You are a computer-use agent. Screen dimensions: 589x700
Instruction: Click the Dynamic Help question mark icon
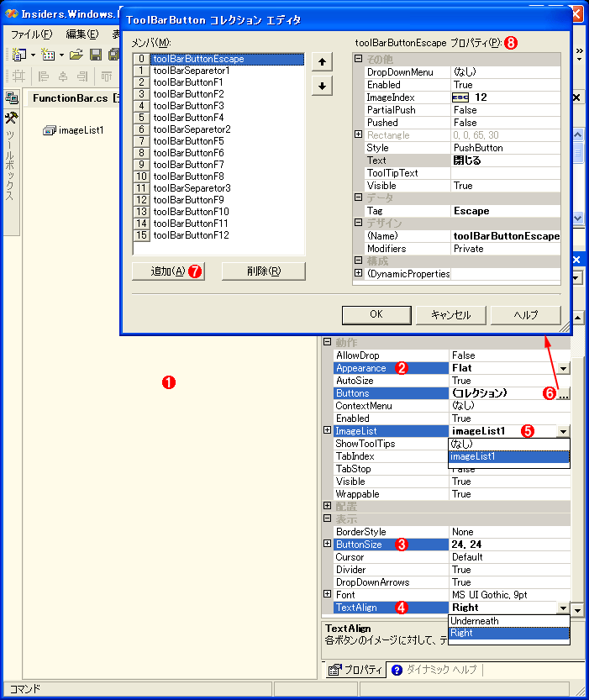(397, 670)
